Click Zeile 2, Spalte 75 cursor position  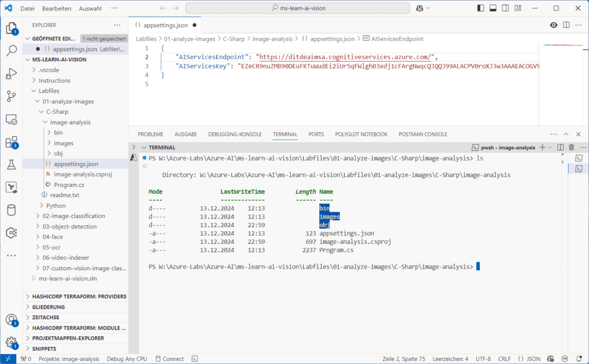click(404, 359)
